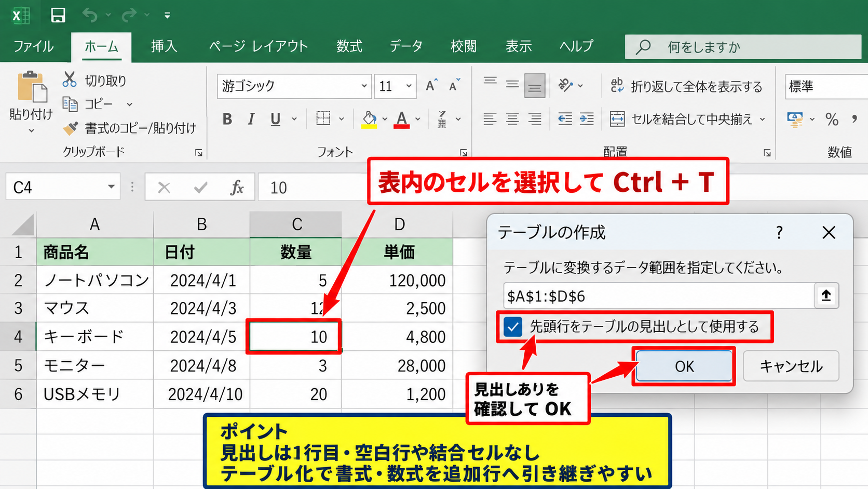868x489 pixels.
Task: Expand the fill color dropdown arrow
Action: coord(385,120)
